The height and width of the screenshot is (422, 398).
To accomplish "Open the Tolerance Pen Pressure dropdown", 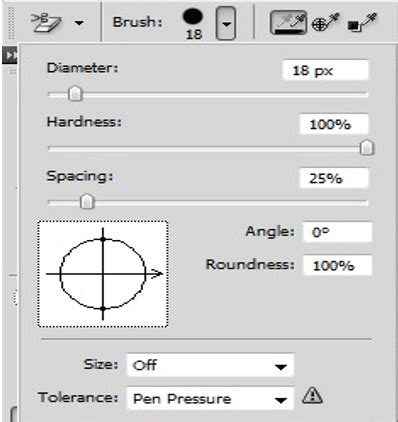I will pyautogui.click(x=210, y=398).
